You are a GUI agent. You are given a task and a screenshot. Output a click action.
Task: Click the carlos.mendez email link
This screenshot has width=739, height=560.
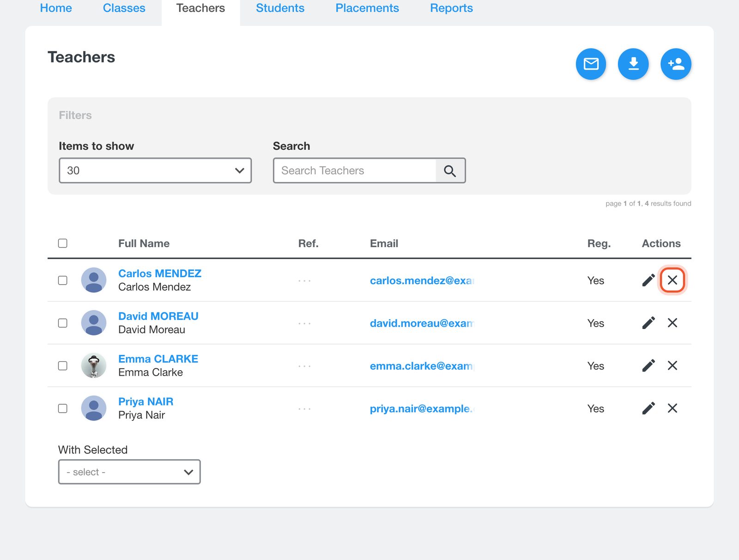422,280
